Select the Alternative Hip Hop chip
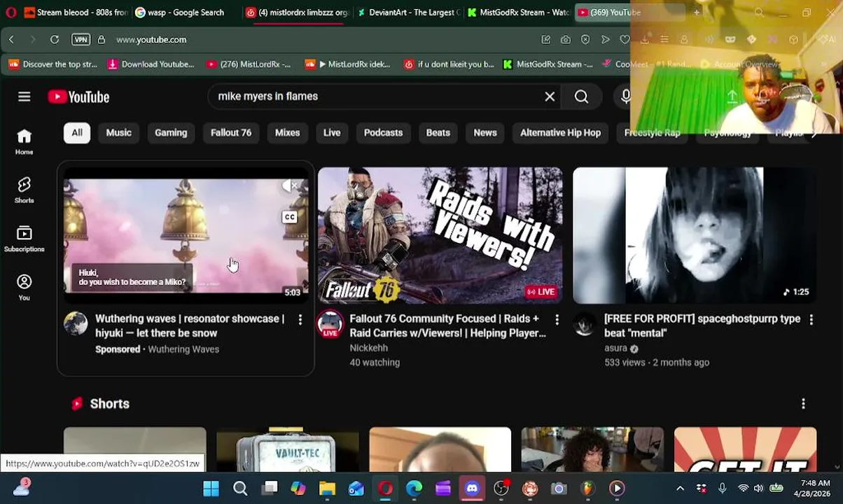 tap(560, 132)
